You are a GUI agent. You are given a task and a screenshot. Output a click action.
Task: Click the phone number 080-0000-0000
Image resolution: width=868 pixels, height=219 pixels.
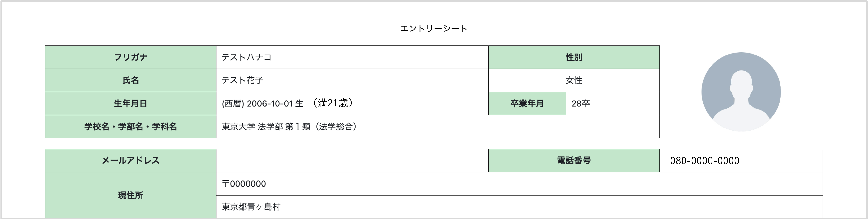(705, 161)
